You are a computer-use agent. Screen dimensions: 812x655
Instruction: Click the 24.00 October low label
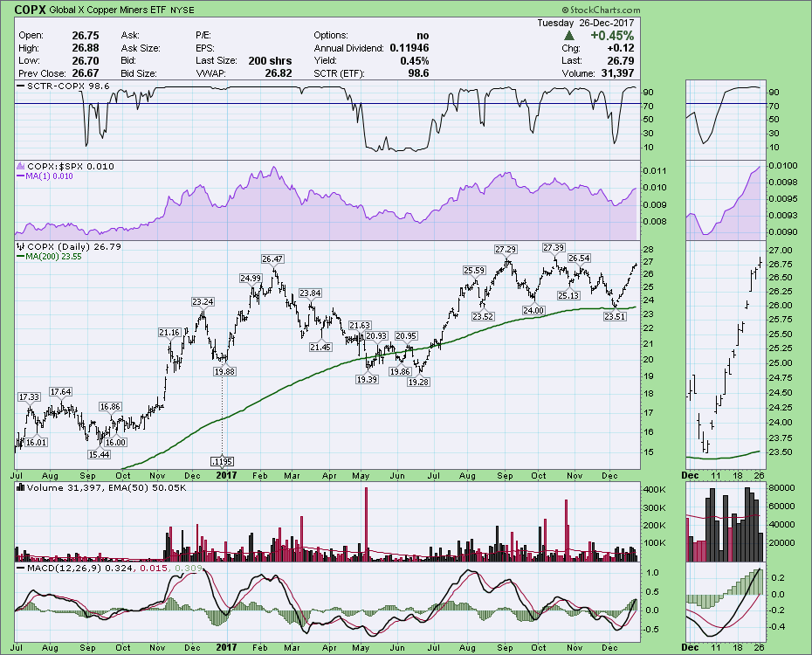pyautogui.click(x=533, y=311)
